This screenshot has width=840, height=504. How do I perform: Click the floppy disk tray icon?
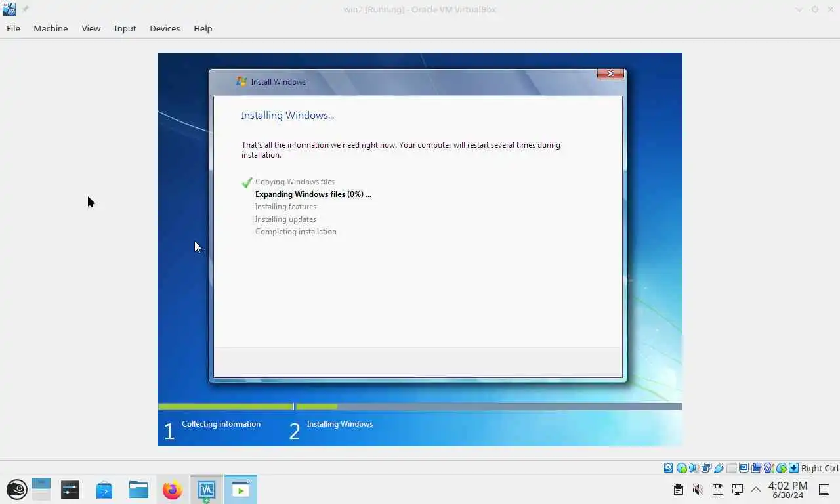718,490
